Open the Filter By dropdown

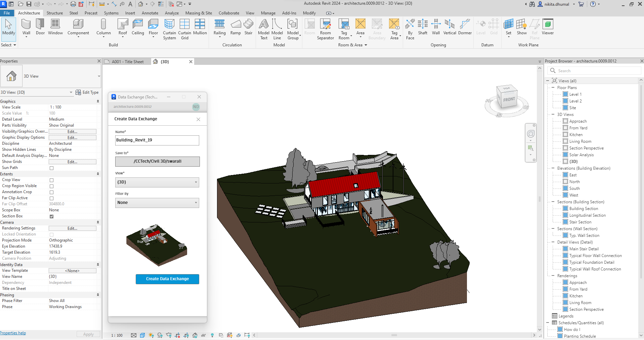tap(157, 203)
